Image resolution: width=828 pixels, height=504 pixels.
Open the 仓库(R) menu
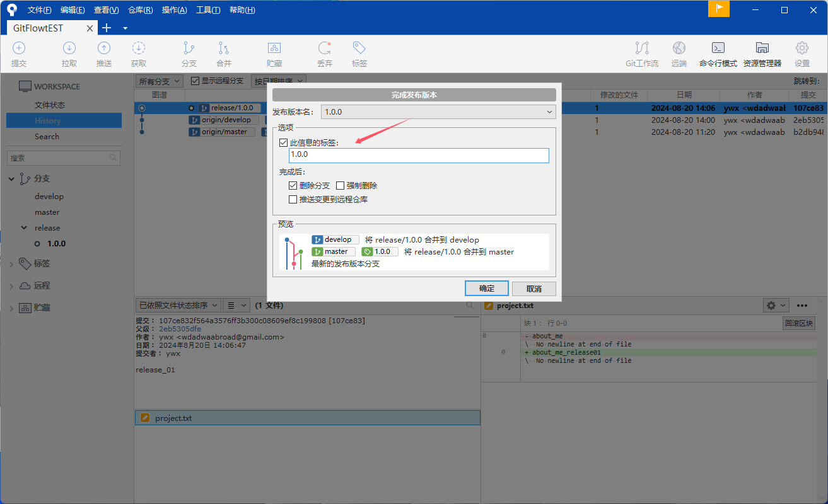(140, 10)
